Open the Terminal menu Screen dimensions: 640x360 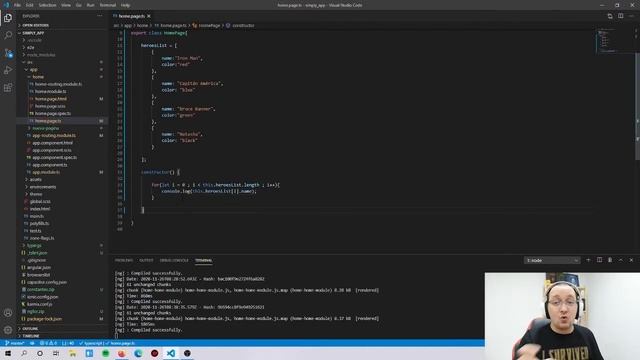click(x=108, y=5)
